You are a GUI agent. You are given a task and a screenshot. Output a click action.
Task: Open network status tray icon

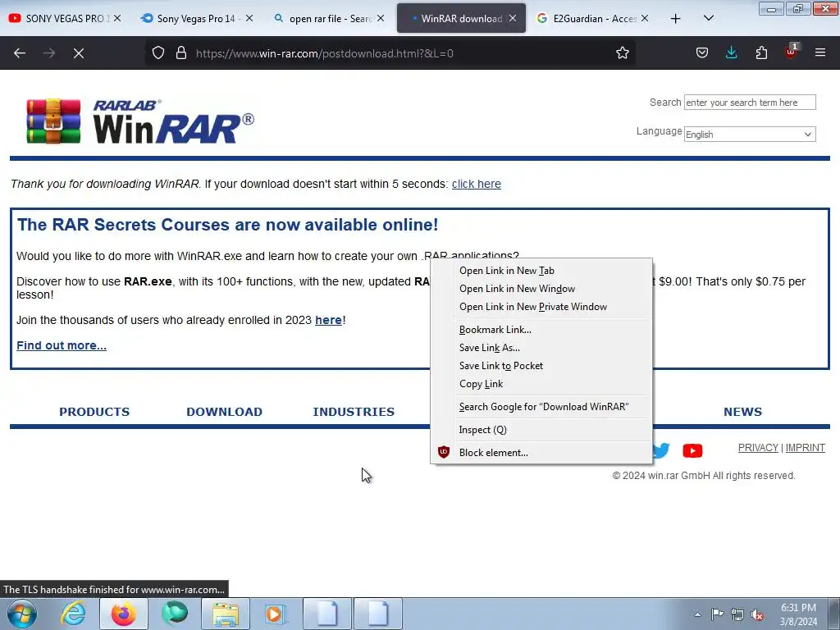[737, 614]
